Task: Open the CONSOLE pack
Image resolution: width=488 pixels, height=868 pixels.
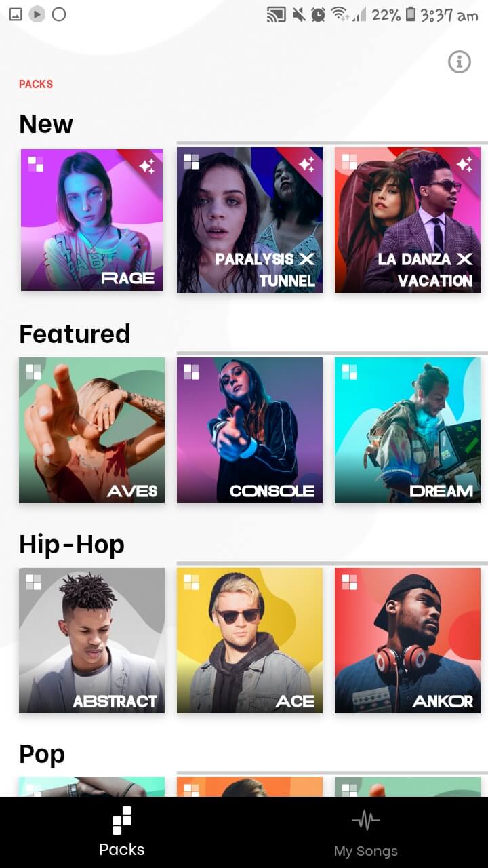Action: (x=249, y=430)
